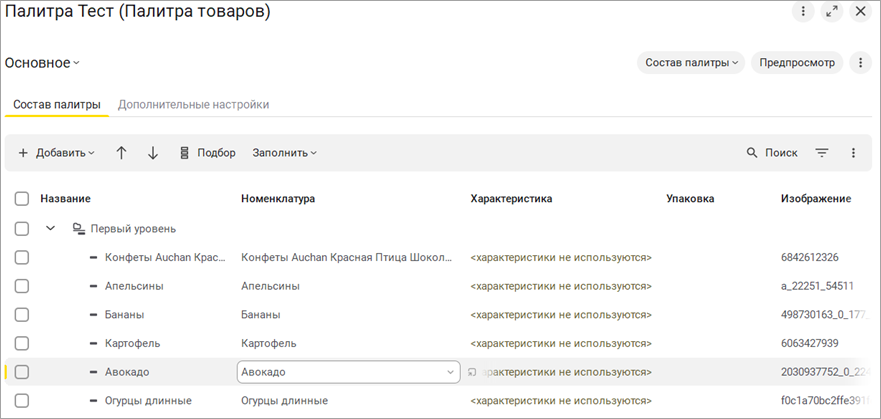Screen dimensions: 881x419
Task: Select the Бананы name cell
Action: (124, 315)
